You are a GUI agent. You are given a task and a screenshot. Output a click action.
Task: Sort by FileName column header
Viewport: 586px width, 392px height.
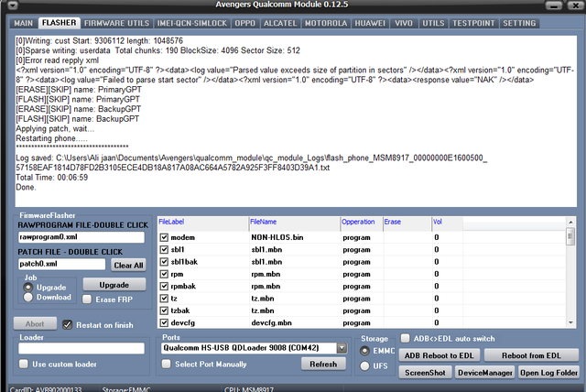[295, 223]
